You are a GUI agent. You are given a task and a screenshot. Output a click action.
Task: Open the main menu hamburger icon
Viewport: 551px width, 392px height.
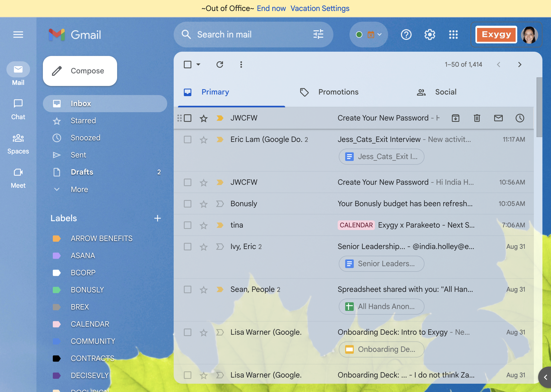click(18, 35)
